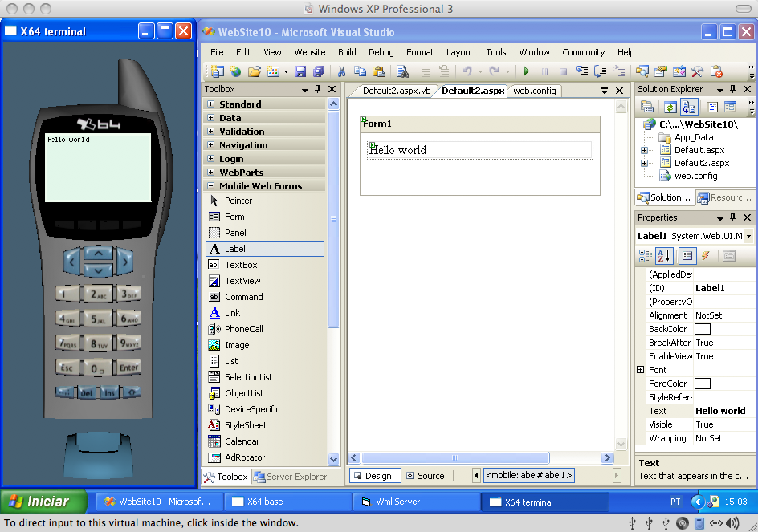Expand the Font property group
The width and height of the screenshot is (758, 532).
tap(641, 370)
